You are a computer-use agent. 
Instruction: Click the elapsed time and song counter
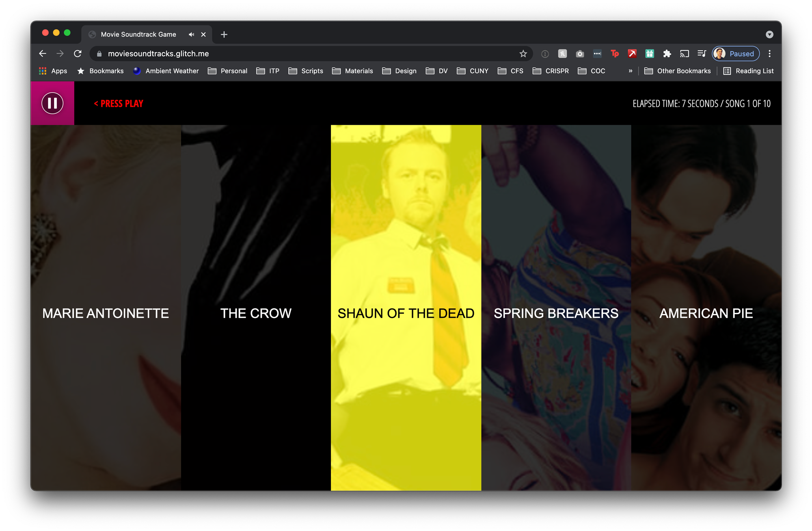point(702,104)
